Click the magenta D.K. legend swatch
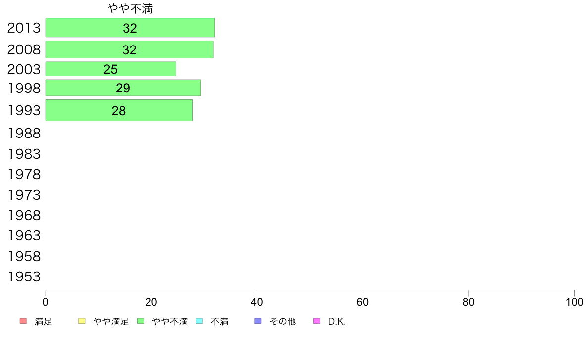The width and height of the screenshot is (588, 364). tap(317, 321)
